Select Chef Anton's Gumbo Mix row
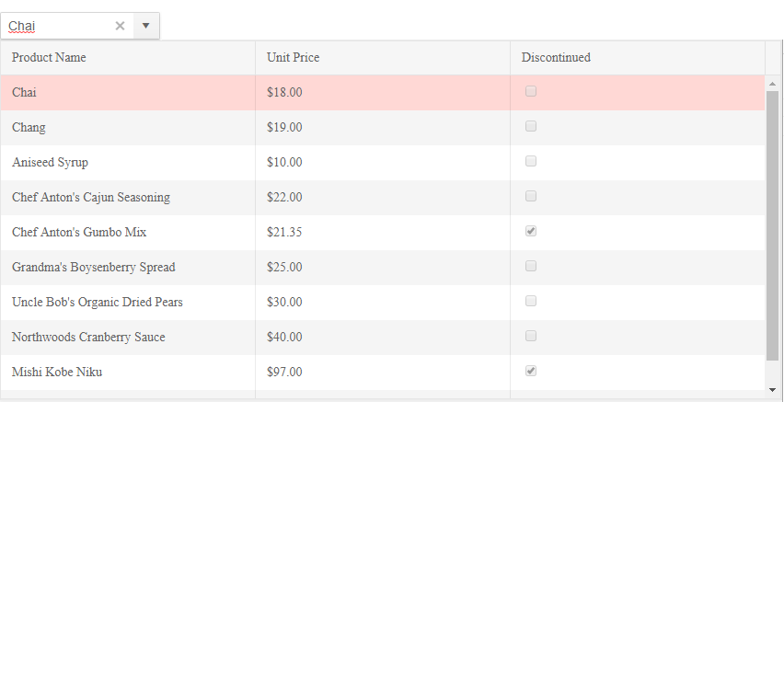This screenshot has height=700, width=784. coord(383,233)
